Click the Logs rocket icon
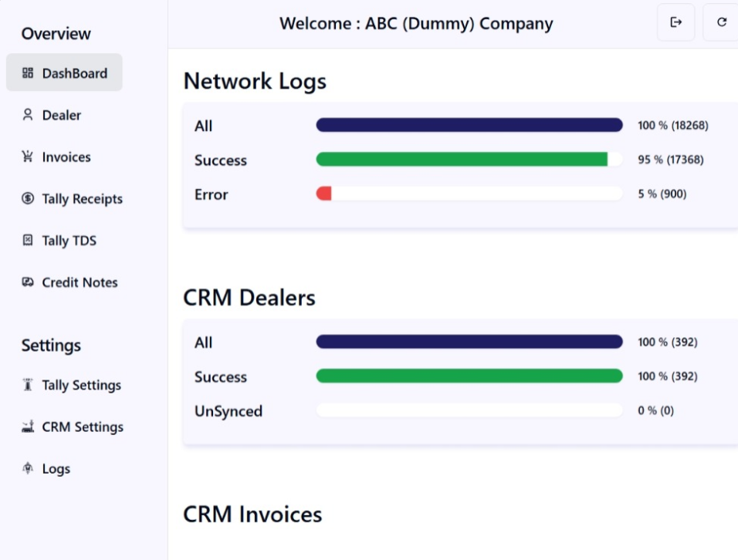Viewport: 738px width, 560px height. pyautogui.click(x=28, y=468)
